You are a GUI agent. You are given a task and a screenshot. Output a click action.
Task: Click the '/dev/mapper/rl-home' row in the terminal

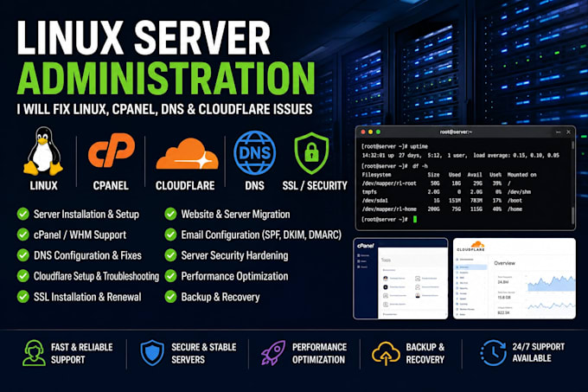click(x=442, y=209)
